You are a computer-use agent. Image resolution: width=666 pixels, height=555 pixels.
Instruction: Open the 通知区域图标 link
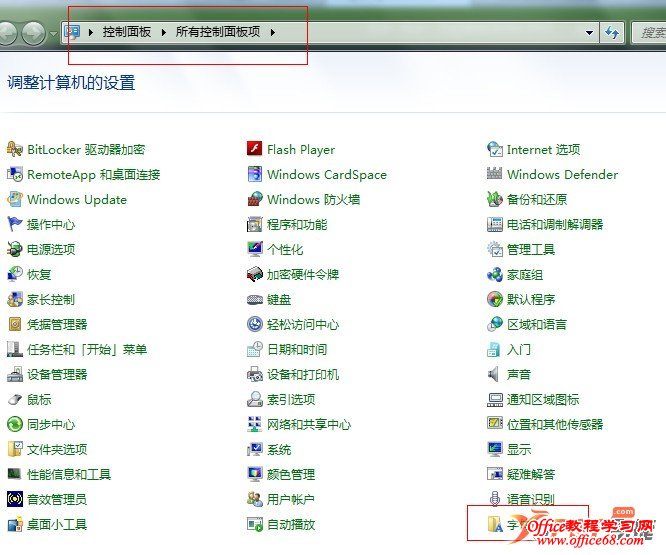[x=543, y=400]
